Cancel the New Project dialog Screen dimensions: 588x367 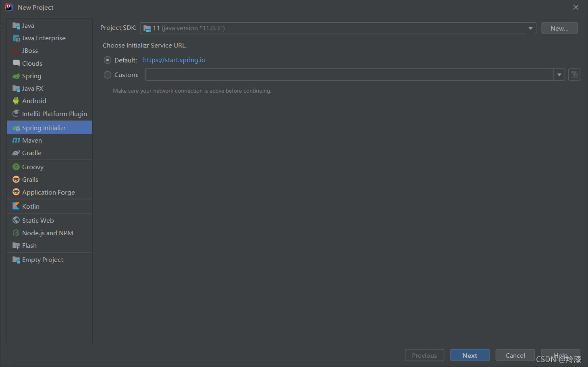click(x=515, y=355)
